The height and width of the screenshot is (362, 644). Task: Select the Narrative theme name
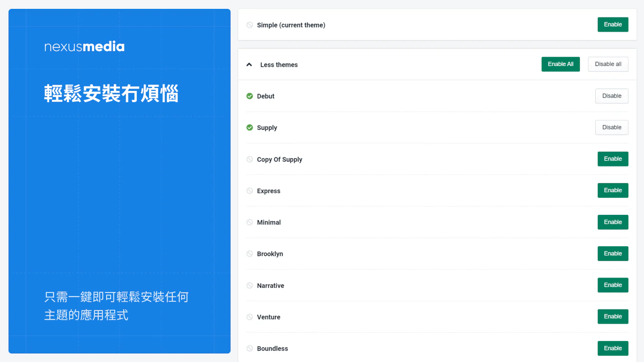[270, 286]
